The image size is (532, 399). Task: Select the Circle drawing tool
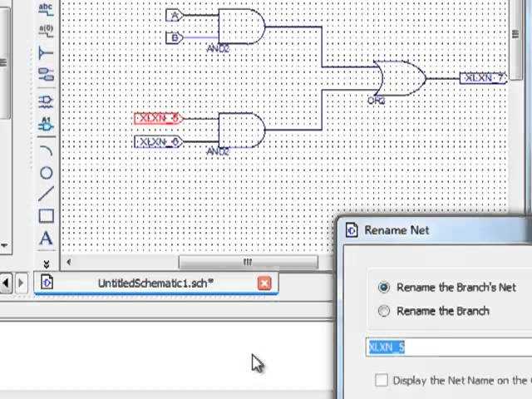click(47, 173)
